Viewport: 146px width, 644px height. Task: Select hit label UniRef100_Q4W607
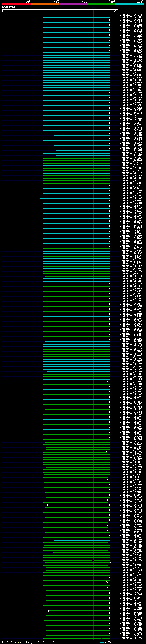click(x=131, y=321)
